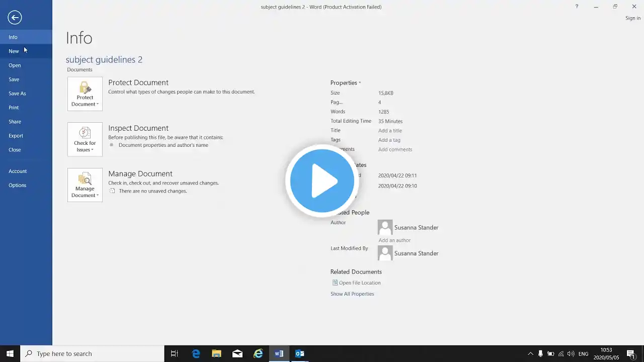Launch Microsoft Edge from the taskbar
The image size is (644, 362).
click(196, 353)
